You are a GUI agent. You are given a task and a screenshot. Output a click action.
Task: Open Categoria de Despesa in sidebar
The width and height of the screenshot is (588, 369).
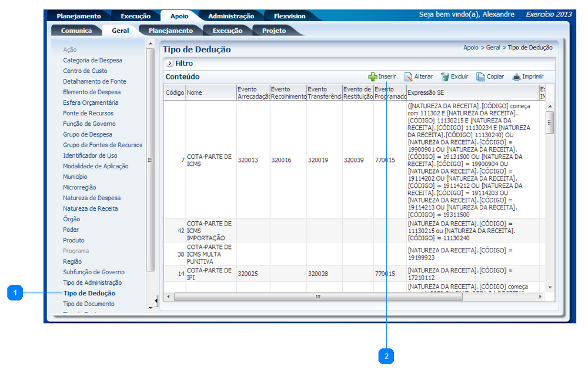[x=92, y=60]
